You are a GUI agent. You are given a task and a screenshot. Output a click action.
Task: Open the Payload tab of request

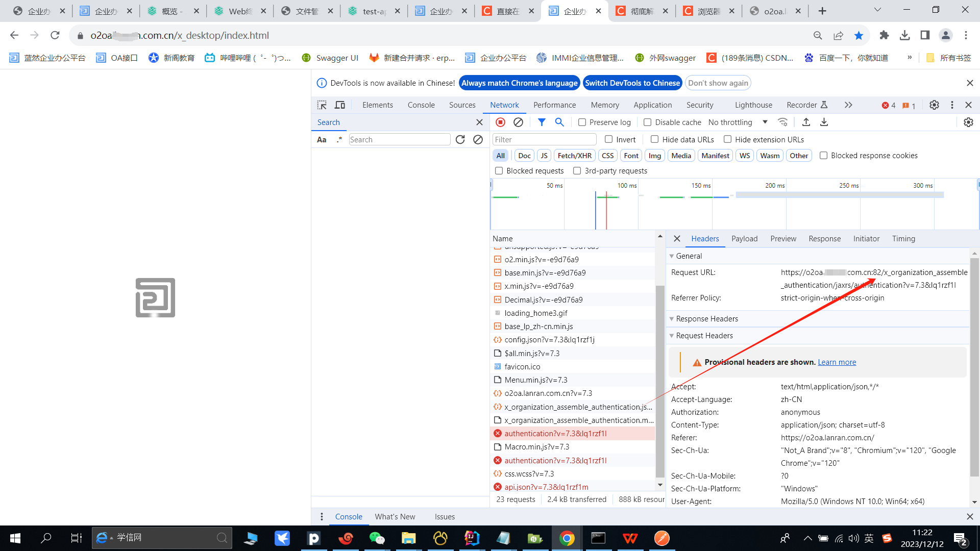(744, 239)
